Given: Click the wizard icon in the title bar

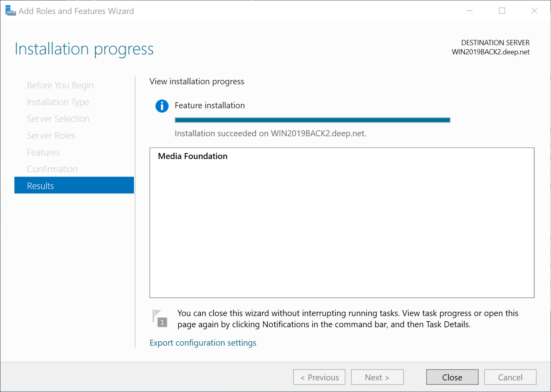Looking at the screenshot, I should coord(10,10).
